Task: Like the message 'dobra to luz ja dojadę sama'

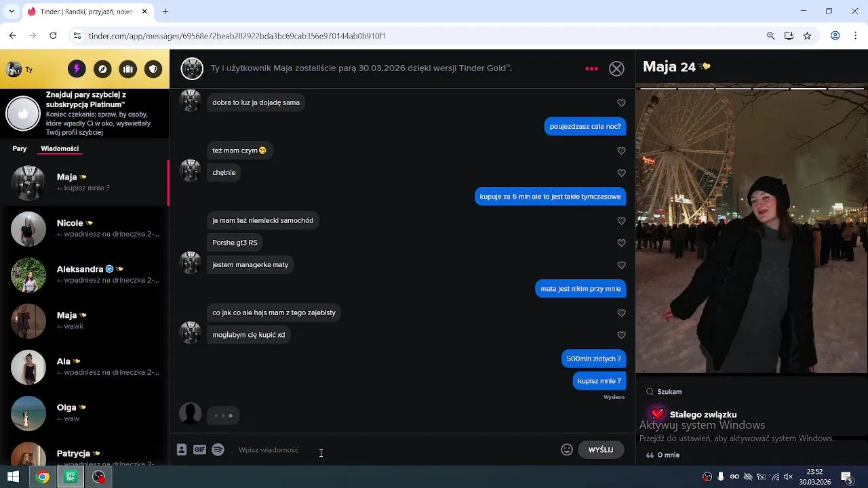Action: coord(621,103)
